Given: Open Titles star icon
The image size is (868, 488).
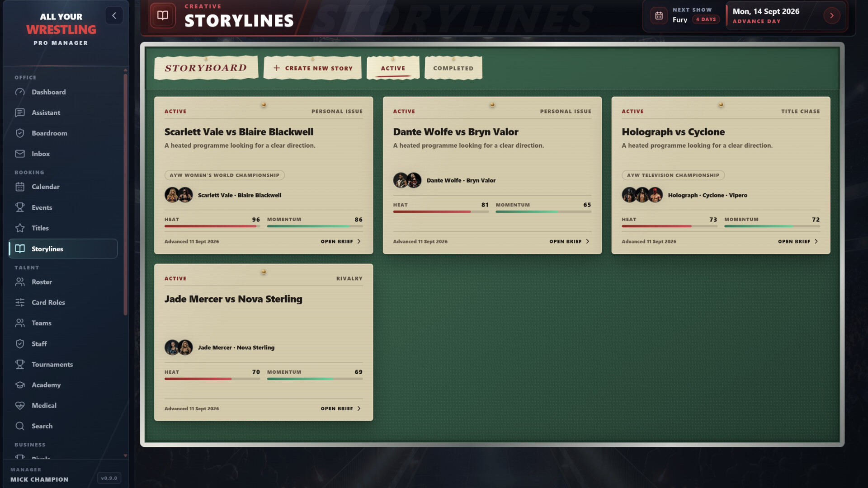Looking at the screenshot, I should point(20,228).
